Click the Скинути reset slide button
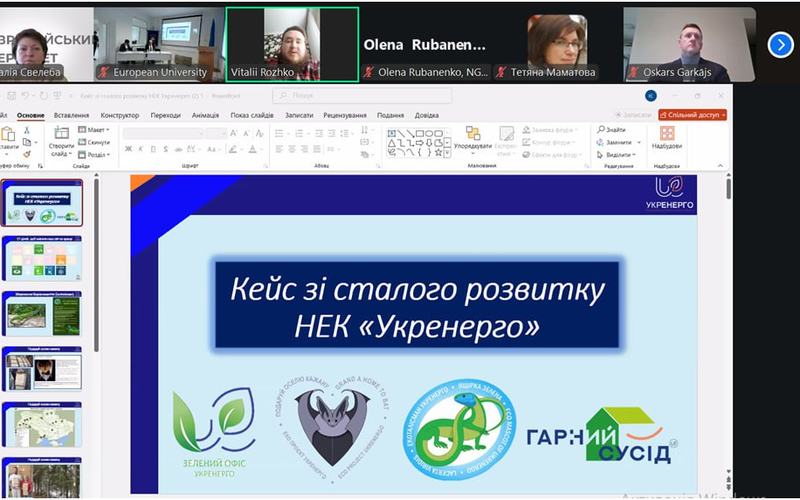This screenshot has height=500, width=800. [x=94, y=142]
